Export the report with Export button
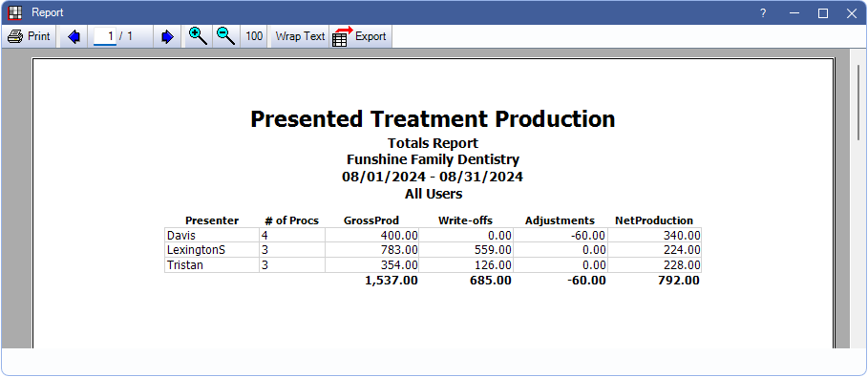868x377 pixels. [x=360, y=36]
